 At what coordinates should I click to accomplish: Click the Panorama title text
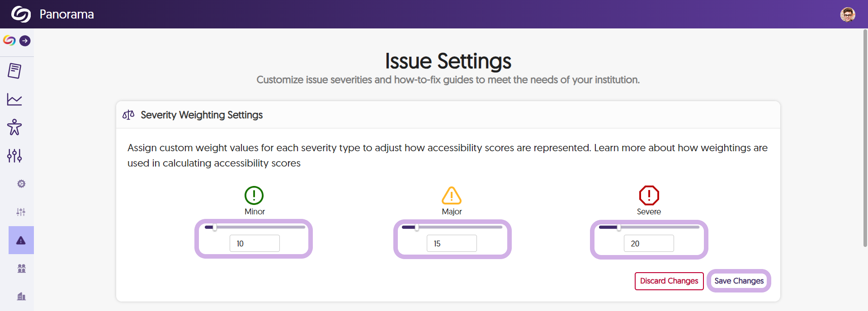coord(67,14)
